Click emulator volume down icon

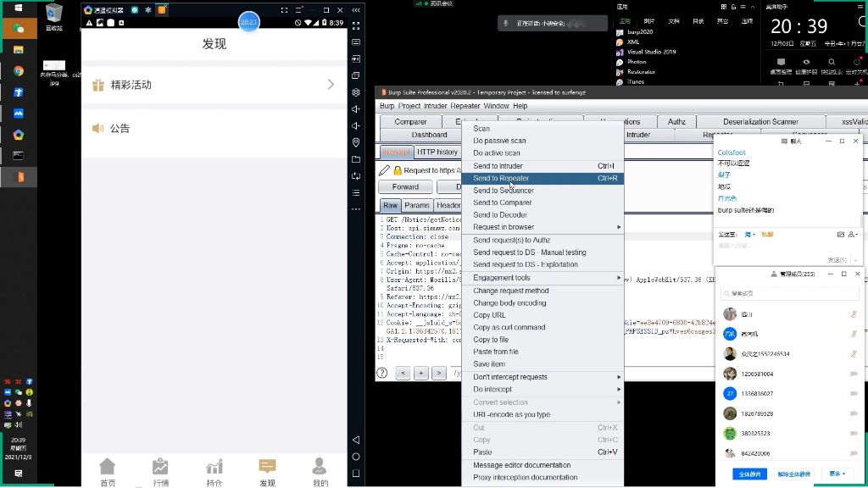(356, 125)
